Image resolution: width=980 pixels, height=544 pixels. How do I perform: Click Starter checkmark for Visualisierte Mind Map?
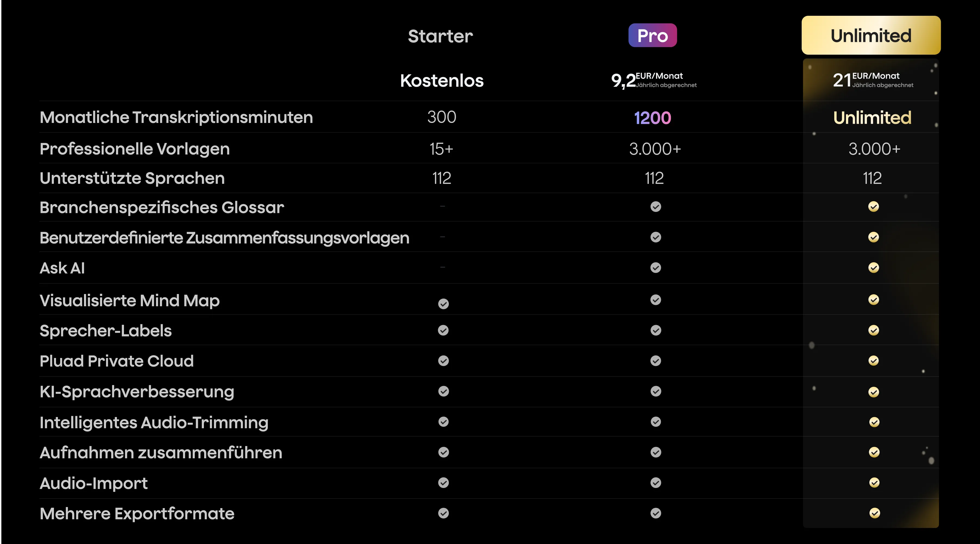443,304
